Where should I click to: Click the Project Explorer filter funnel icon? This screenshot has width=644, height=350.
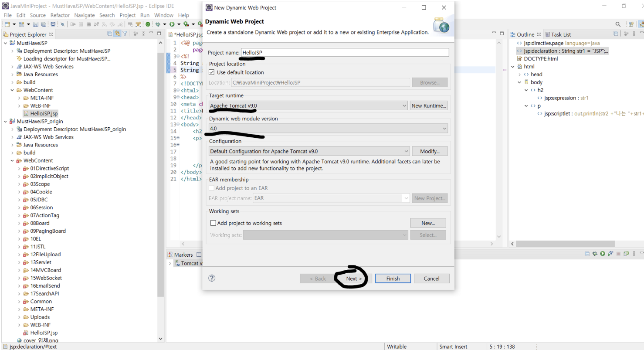pyautogui.click(x=125, y=34)
